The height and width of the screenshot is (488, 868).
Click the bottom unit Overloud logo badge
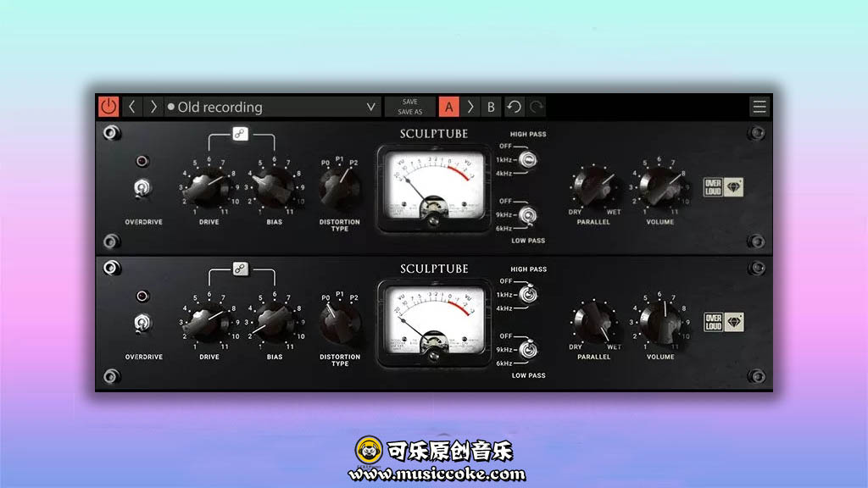coord(723,322)
